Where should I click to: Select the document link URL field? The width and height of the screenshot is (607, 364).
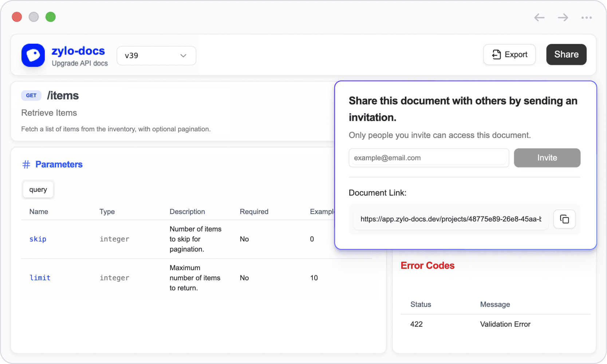[x=450, y=219]
